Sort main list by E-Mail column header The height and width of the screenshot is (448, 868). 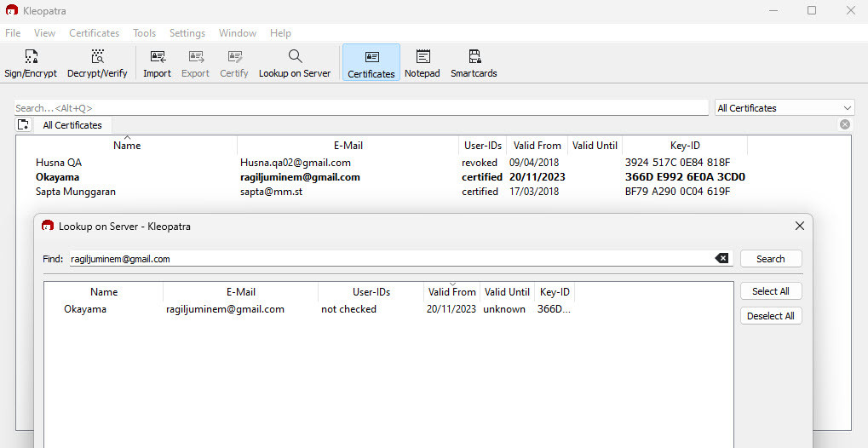348,146
